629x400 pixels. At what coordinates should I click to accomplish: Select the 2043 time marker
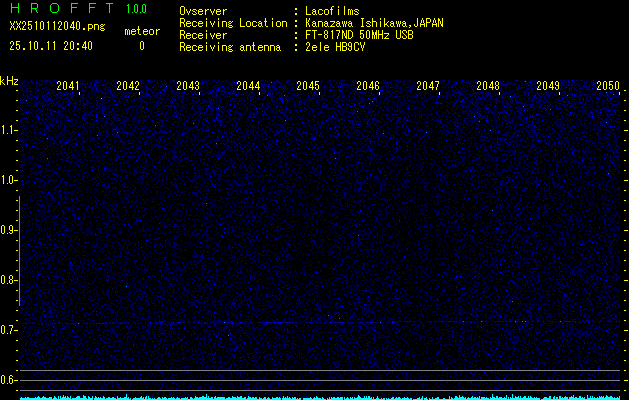coord(188,86)
